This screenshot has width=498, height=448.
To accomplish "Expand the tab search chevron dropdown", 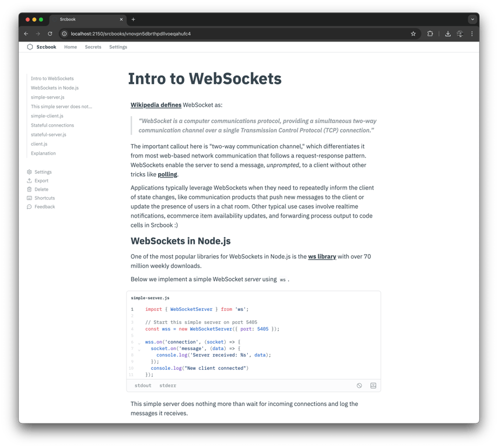I will (472, 19).
